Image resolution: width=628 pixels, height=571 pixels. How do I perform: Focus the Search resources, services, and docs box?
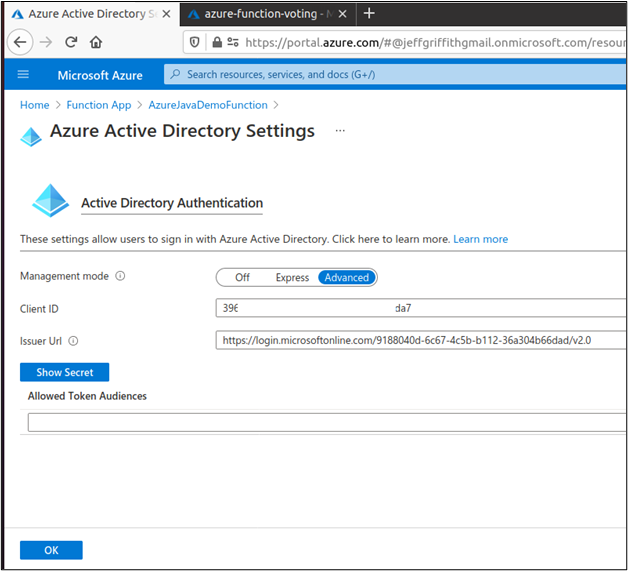[395, 74]
